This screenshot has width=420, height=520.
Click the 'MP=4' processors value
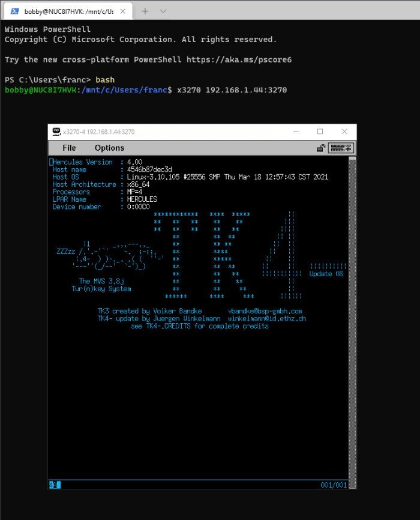pos(134,192)
